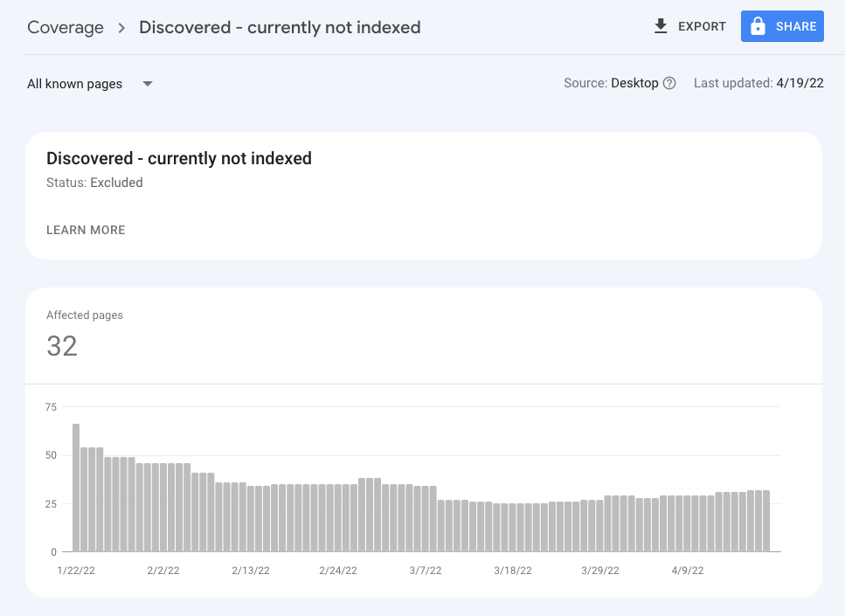Image resolution: width=845 pixels, height=616 pixels.
Task: Click the Status Excluded label
Action: click(x=94, y=183)
